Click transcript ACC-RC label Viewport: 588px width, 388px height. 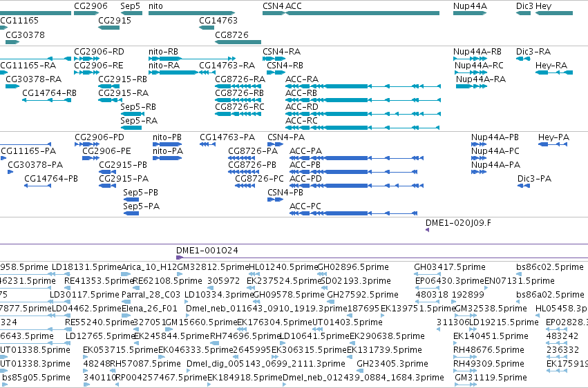(x=301, y=121)
